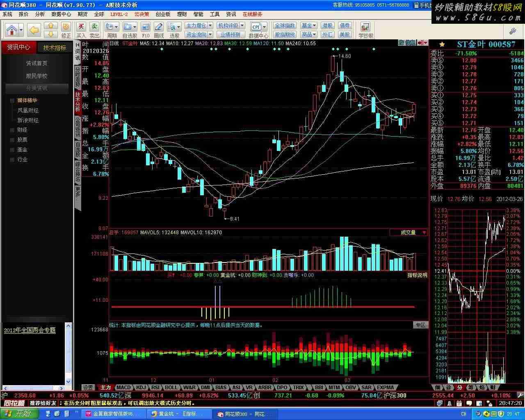Screen dimensions: 525x420
Task: Click the red 买入 buy icon
Action: click(x=81, y=30)
